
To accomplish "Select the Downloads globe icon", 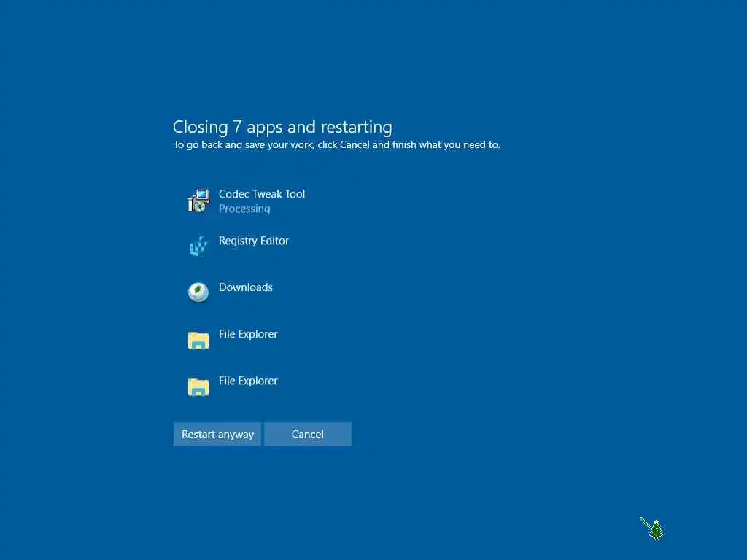I will [198, 292].
